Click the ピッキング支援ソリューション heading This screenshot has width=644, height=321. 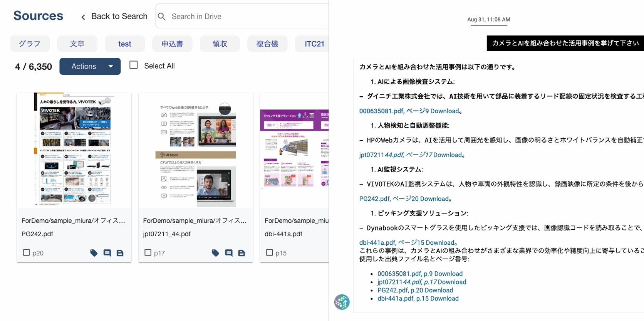[423, 213]
